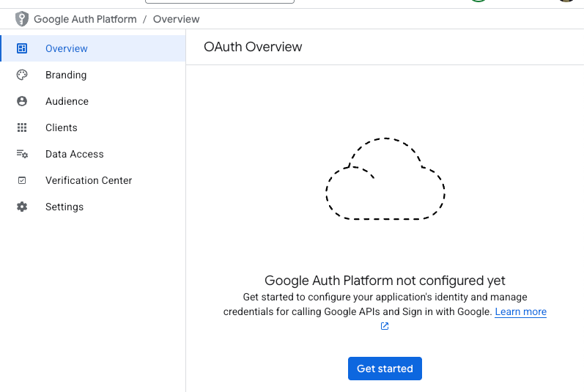Open the Branding page label
The height and width of the screenshot is (392, 584).
(x=66, y=75)
